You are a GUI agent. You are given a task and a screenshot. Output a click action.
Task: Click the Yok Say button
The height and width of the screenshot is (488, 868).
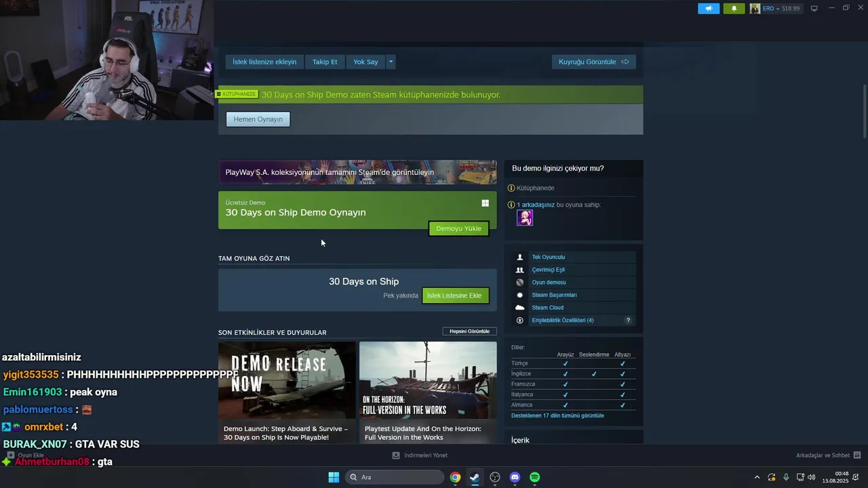pos(366,62)
